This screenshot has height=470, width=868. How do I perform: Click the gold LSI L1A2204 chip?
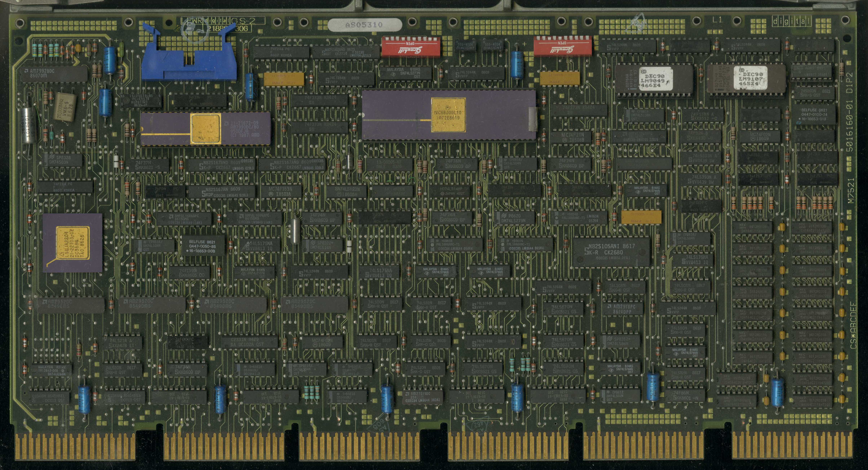tap(73, 243)
